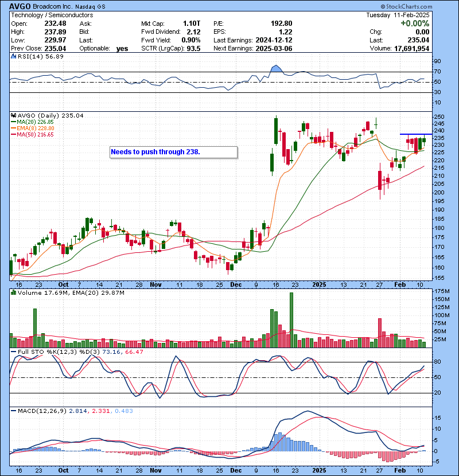The image size is (459, 476).
Task: Click the Low value 229.97
Action: coord(55,40)
